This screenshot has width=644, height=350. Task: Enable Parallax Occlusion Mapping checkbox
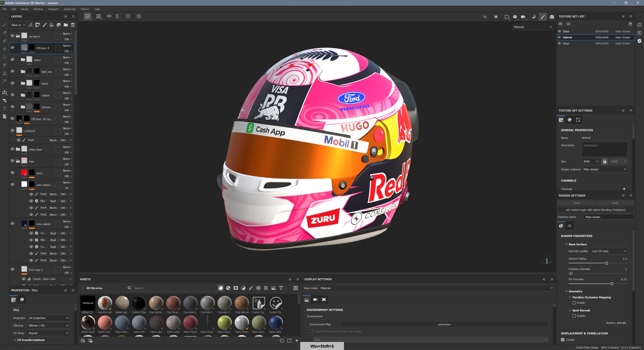(x=574, y=303)
